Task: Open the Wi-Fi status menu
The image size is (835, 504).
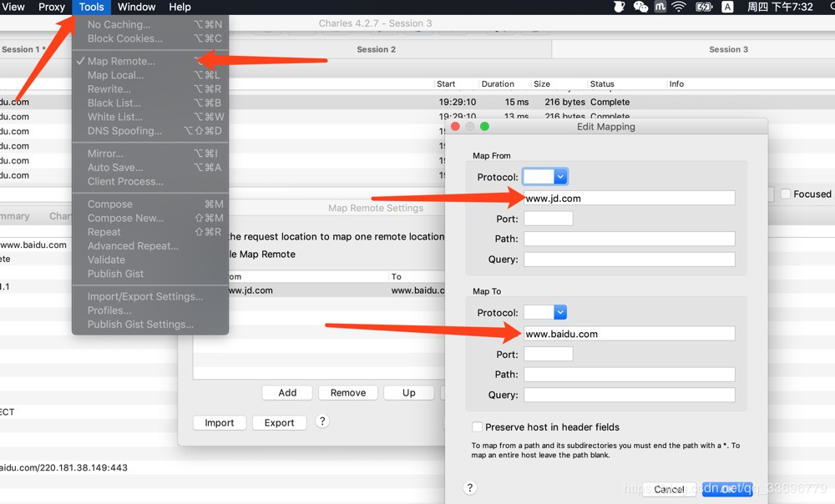Action: [x=678, y=7]
